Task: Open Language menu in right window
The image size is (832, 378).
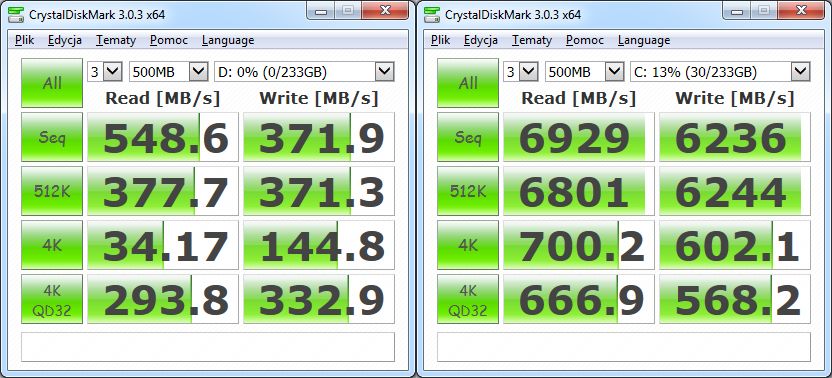Action: pos(644,40)
